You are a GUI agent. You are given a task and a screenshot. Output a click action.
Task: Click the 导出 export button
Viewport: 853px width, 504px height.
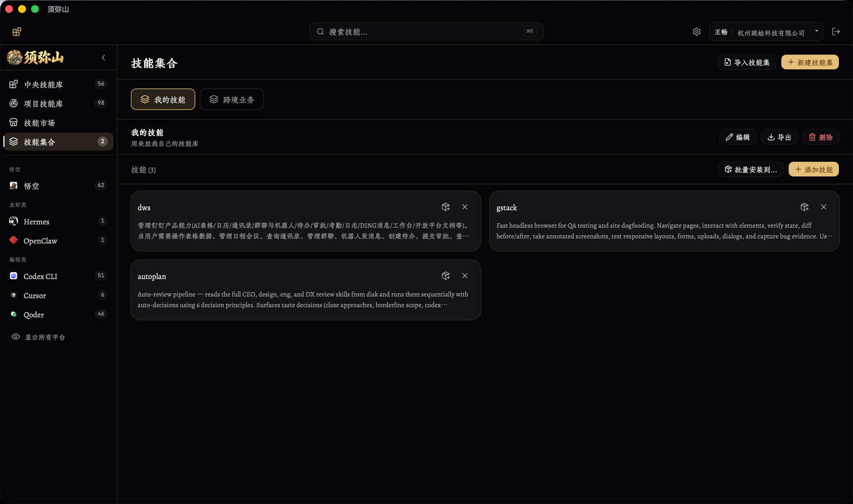click(779, 137)
